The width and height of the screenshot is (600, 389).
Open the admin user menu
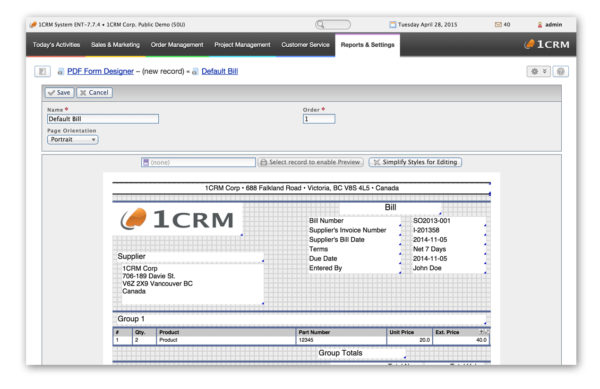(550, 24)
